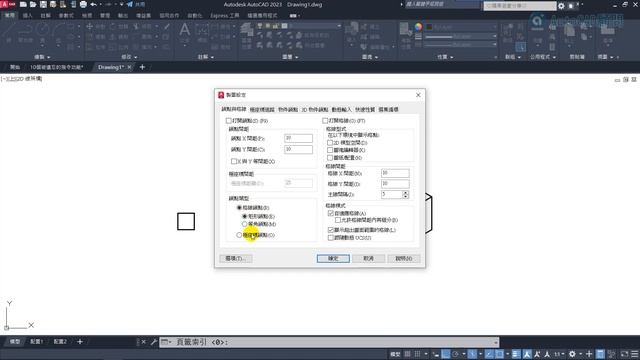Expand the 修改 panel dropdown

[x=129, y=57]
